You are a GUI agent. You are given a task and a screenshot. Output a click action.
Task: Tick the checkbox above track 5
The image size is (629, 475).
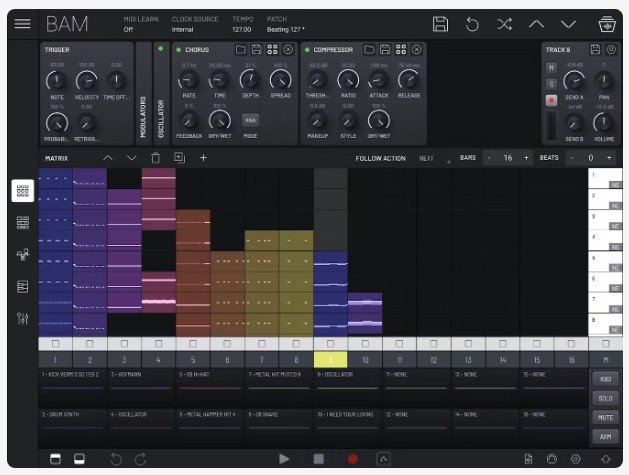193,344
